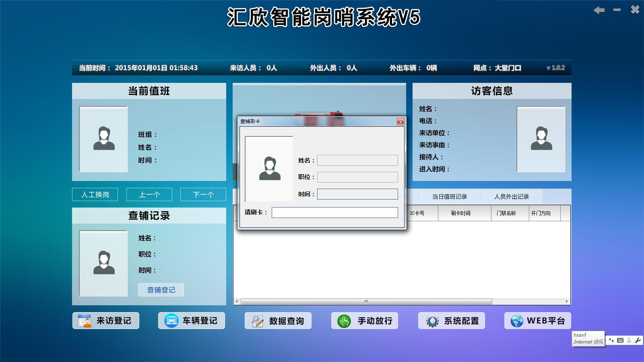Click the 查铺登记 button
644x362 pixels.
point(161,290)
